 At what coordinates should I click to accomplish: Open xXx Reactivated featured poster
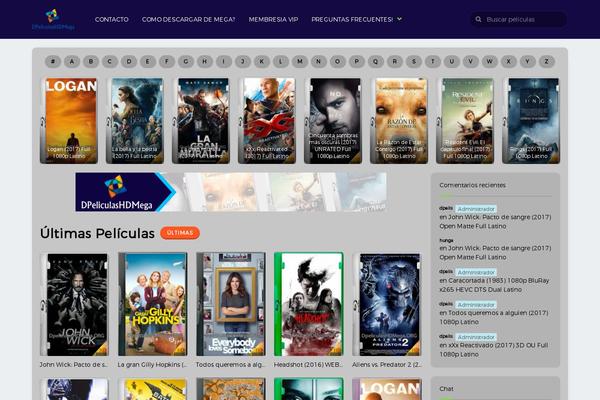click(267, 121)
